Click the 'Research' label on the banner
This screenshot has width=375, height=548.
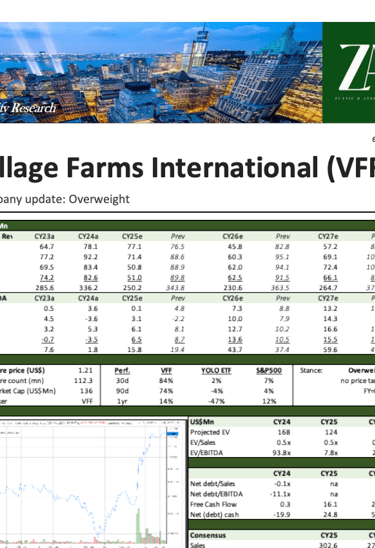[x=33, y=108]
